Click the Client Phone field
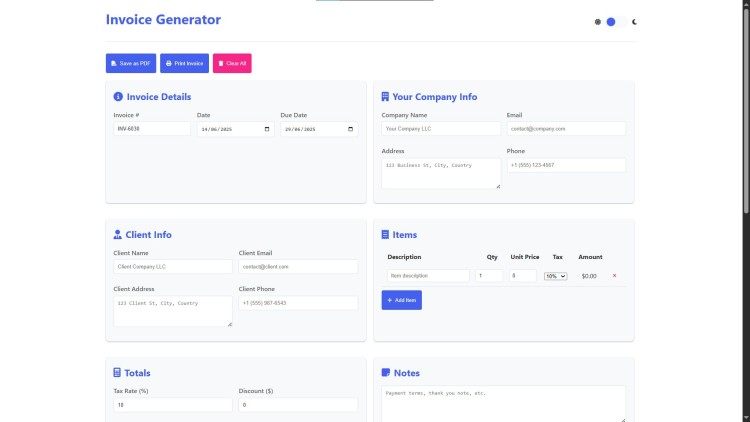The height and width of the screenshot is (422, 750). point(298,303)
